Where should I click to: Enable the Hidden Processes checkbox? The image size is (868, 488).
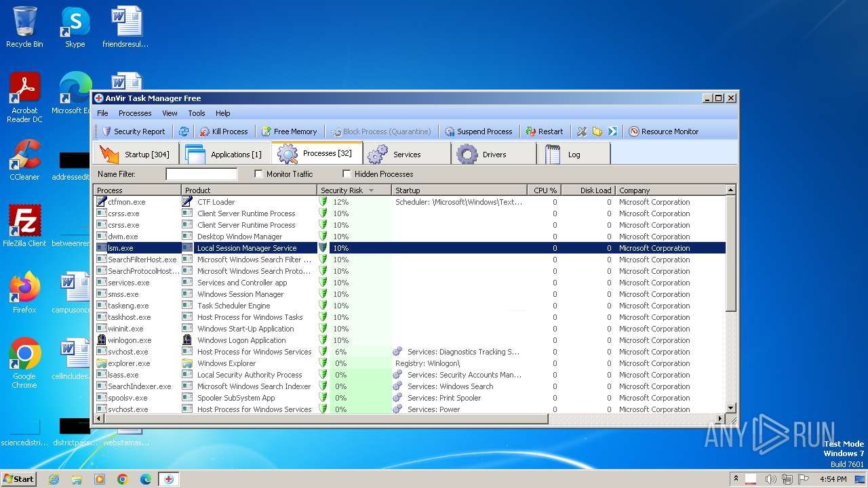tap(347, 174)
